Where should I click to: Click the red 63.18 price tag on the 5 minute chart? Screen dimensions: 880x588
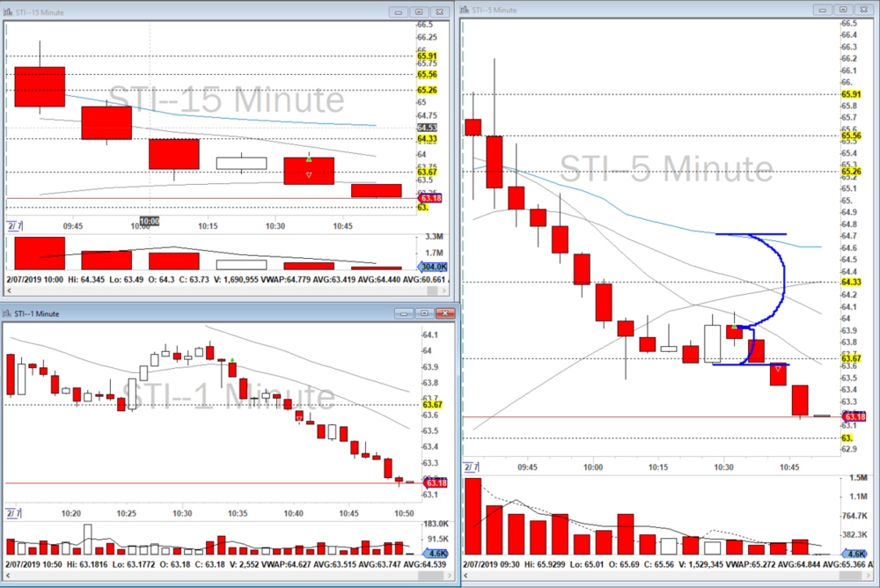click(852, 416)
